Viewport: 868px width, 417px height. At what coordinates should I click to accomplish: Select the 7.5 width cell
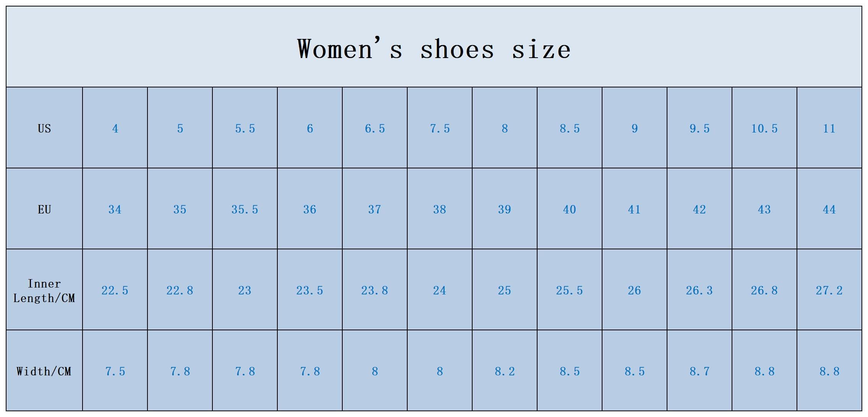pos(115,371)
